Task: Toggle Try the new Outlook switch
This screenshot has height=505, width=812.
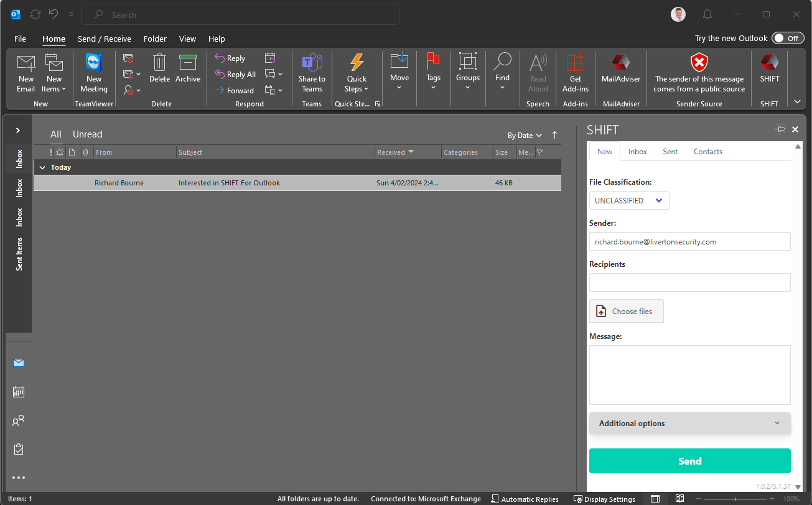Action: [788, 39]
